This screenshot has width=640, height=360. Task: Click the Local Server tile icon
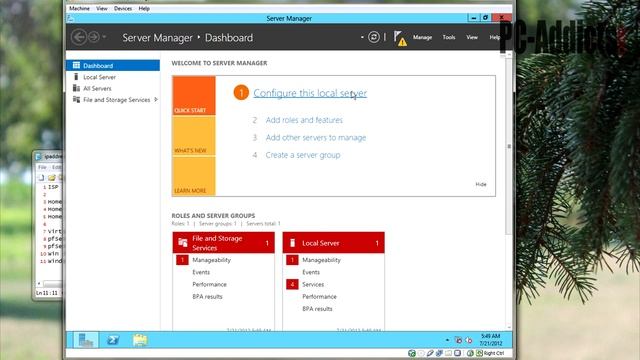tap(292, 243)
